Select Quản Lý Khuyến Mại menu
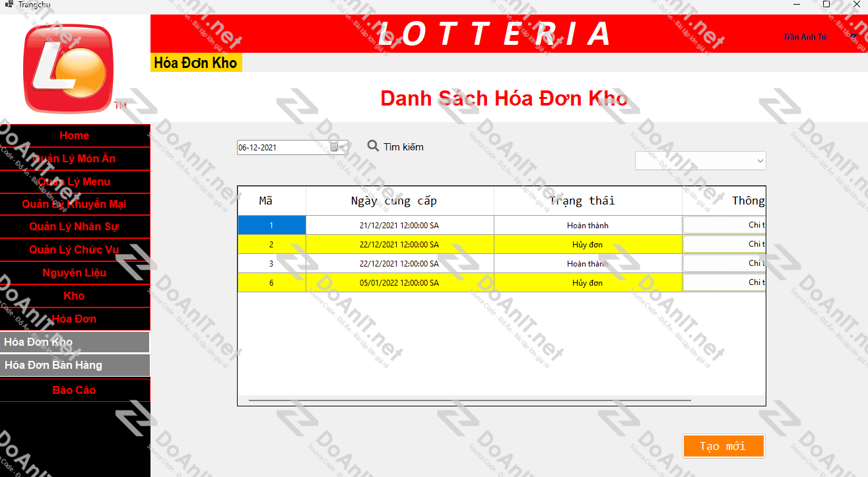This screenshot has height=477, width=868. (x=75, y=204)
